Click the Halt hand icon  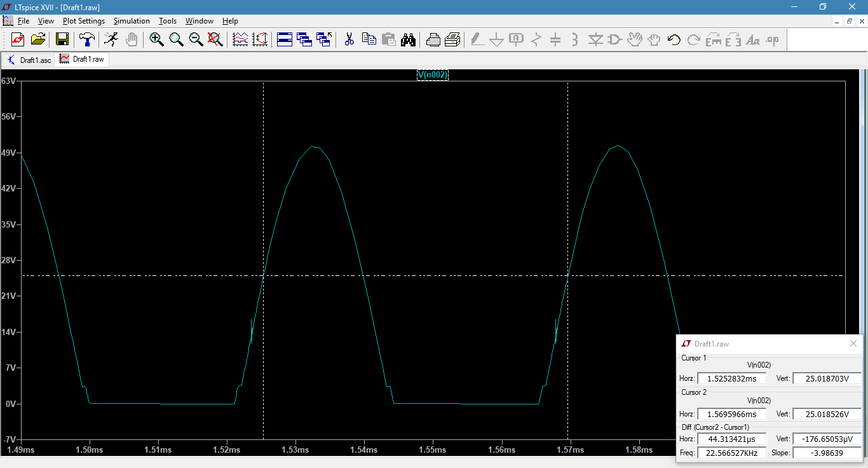pyautogui.click(x=132, y=39)
